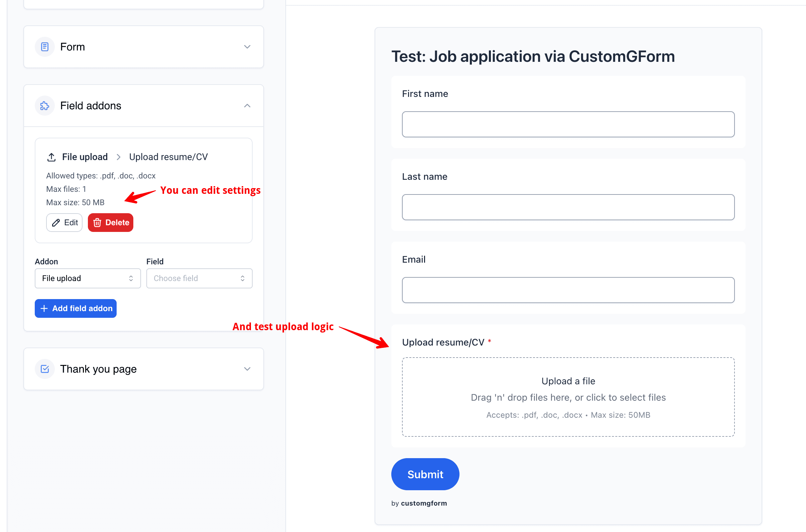Click the Edit button

tap(64, 223)
